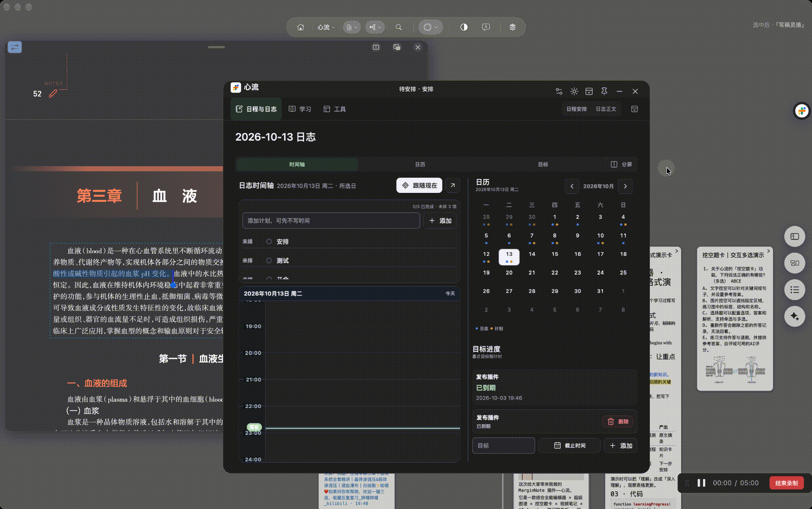Click the home icon in top toolbar
The height and width of the screenshot is (509, 812).
coord(301,27)
